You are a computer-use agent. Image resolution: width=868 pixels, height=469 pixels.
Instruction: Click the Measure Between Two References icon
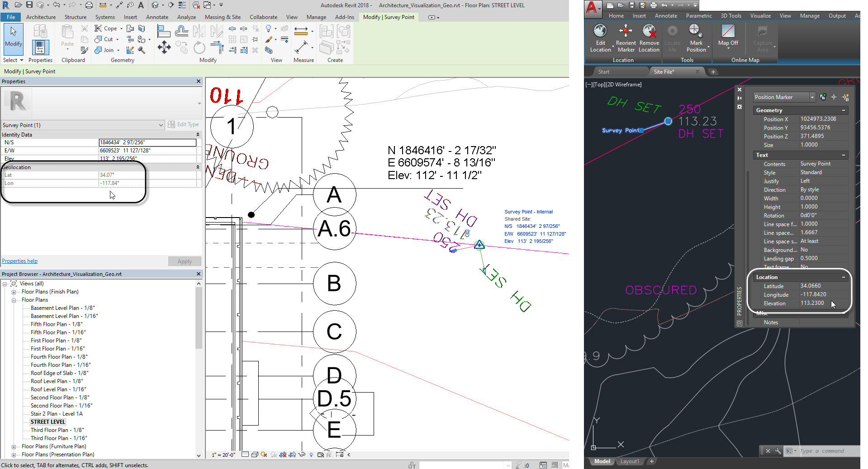tap(301, 31)
